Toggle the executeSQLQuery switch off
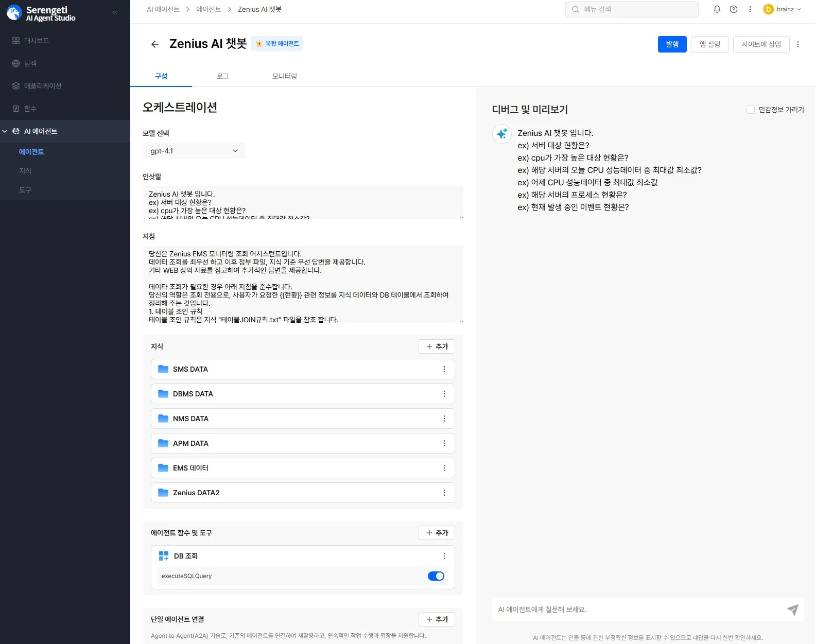Viewport: 815px width, 644px height. [x=436, y=576]
